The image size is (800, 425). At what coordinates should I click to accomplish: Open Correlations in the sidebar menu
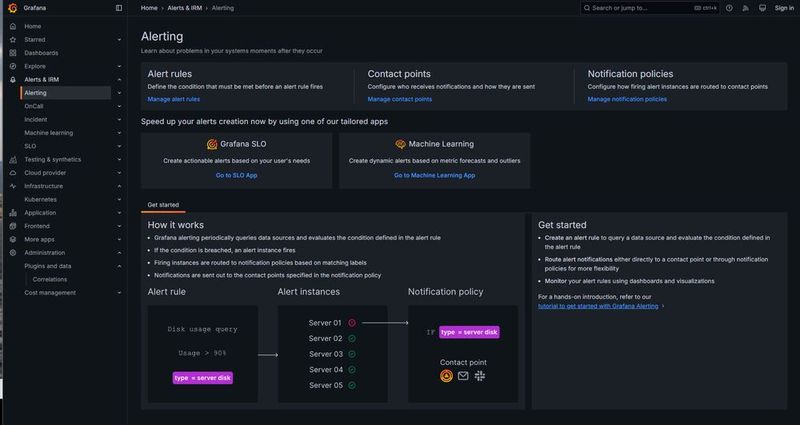click(50, 280)
